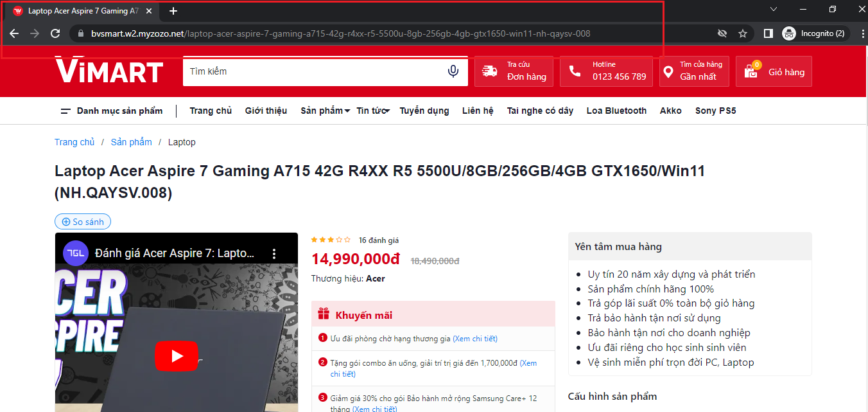Click the star rating row
The width and height of the screenshot is (868, 412).
point(331,240)
